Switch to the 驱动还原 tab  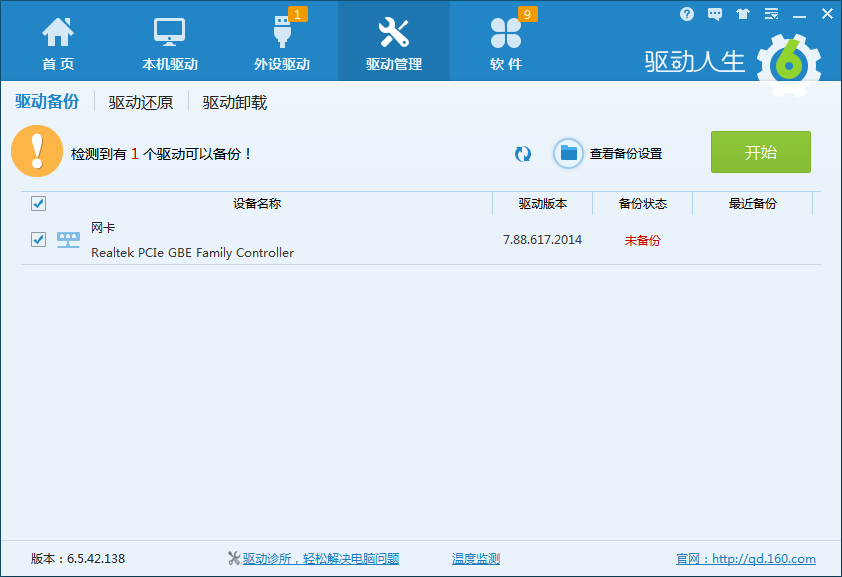pos(141,102)
